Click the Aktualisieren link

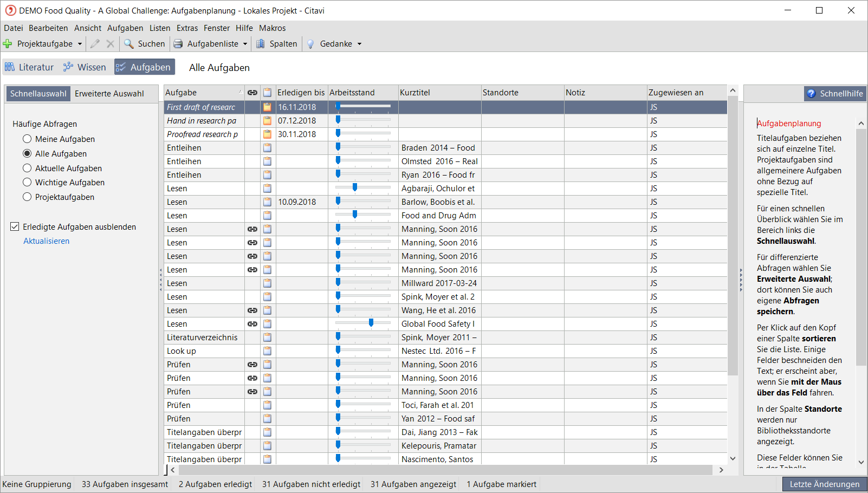click(47, 241)
